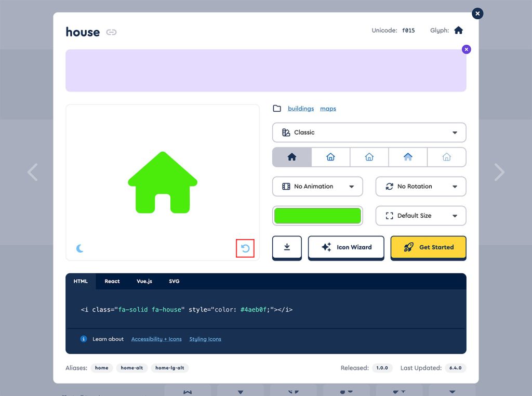This screenshot has height=396, width=532.
Task: Open the Icon Wizard
Action: pyautogui.click(x=346, y=247)
